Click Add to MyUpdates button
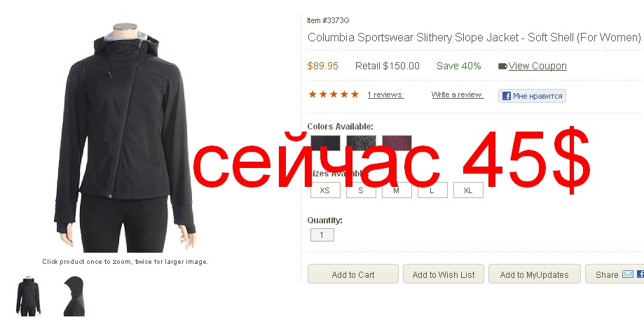Viewport: 644px width, 322px height. click(535, 274)
